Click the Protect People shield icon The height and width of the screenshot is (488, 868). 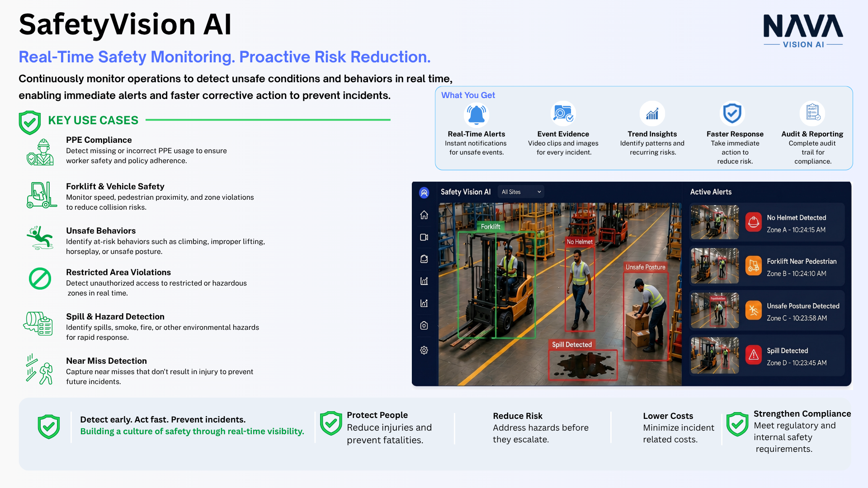331,423
